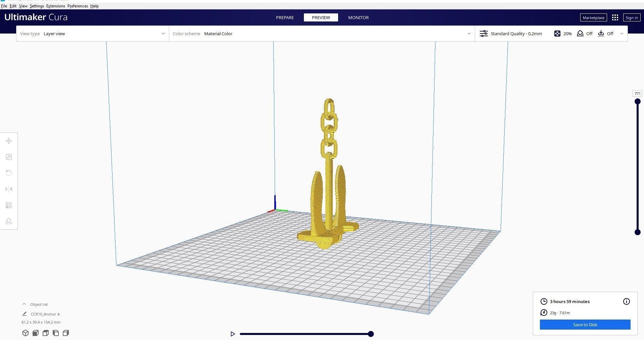Switch to 3D view cube icon
The width and height of the screenshot is (644, 340).
tap(26, 333)
